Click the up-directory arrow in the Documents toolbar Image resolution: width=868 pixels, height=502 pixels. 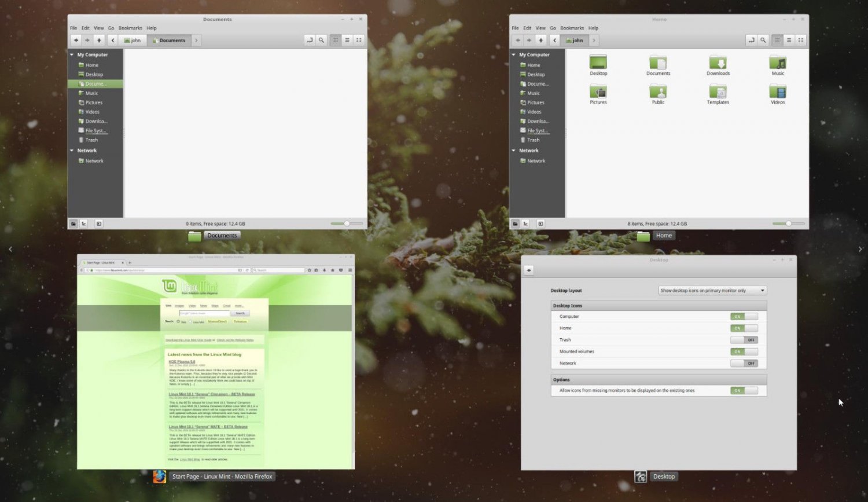[98, 40]
